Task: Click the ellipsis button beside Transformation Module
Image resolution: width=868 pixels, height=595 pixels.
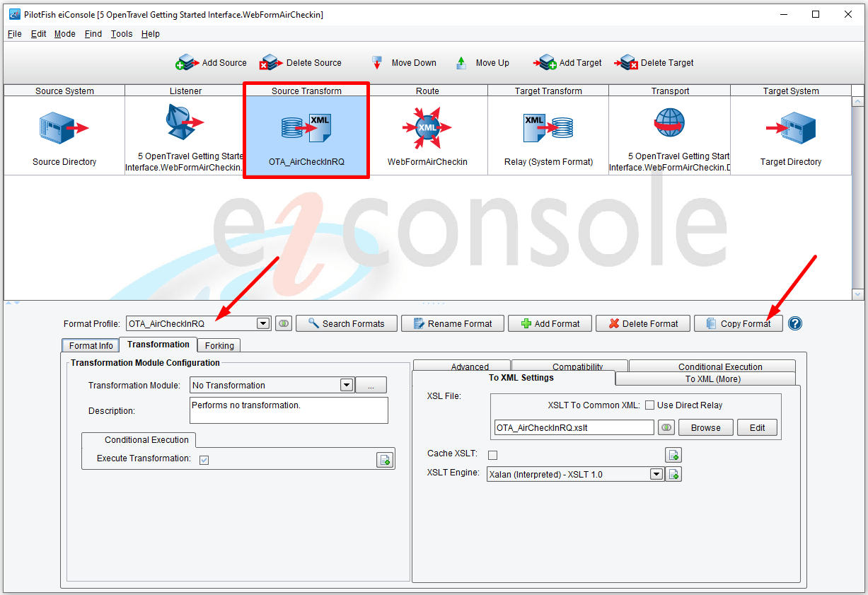Action: pyautogui.click(x=371, y=385)
